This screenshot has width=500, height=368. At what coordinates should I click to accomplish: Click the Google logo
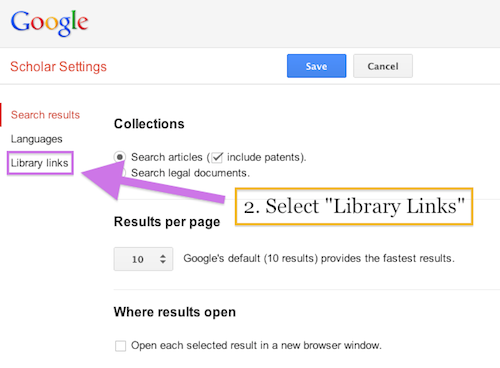coord(49,23)
